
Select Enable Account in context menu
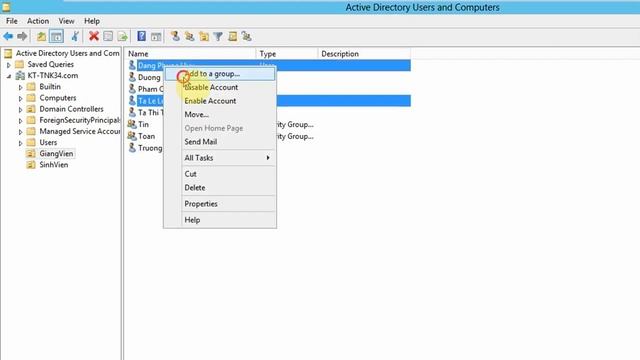(x=220, y=101)
